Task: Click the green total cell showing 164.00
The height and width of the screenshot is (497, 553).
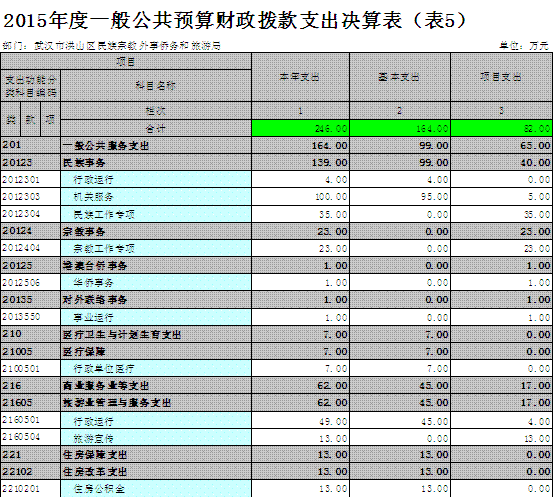Action: 400,128
